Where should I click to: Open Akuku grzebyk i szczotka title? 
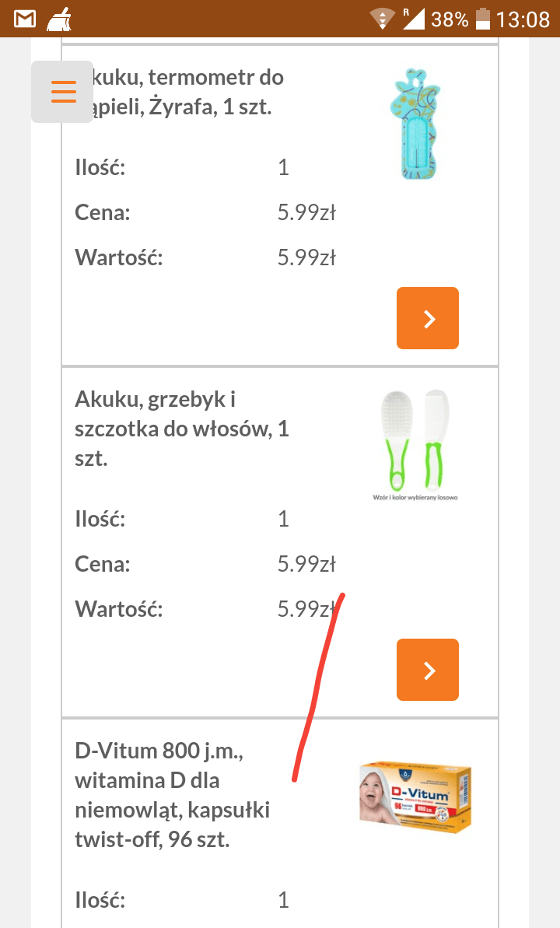(181, 429)
